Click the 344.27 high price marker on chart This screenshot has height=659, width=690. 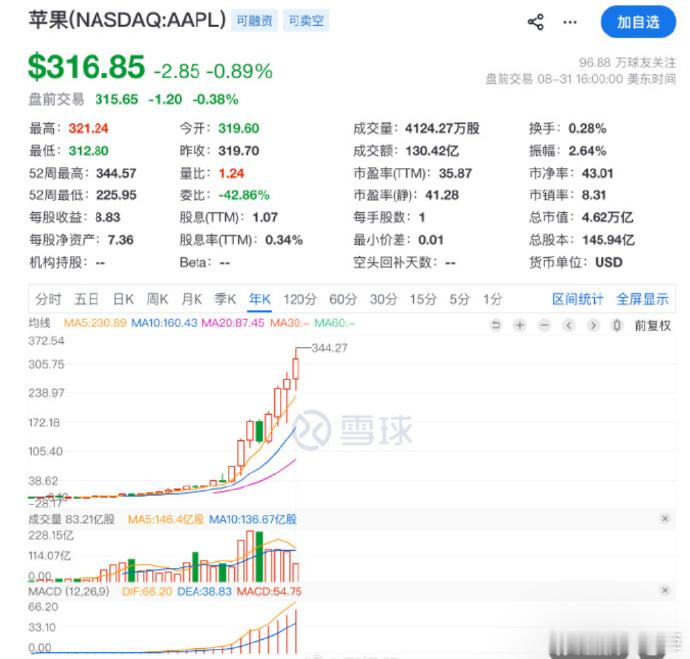click(329, 348)
